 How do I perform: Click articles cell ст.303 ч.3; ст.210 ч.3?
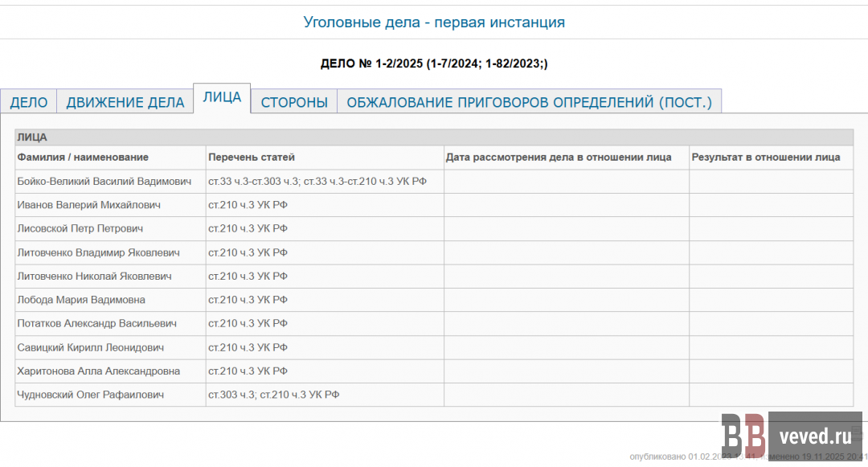[x=274, y=395]
